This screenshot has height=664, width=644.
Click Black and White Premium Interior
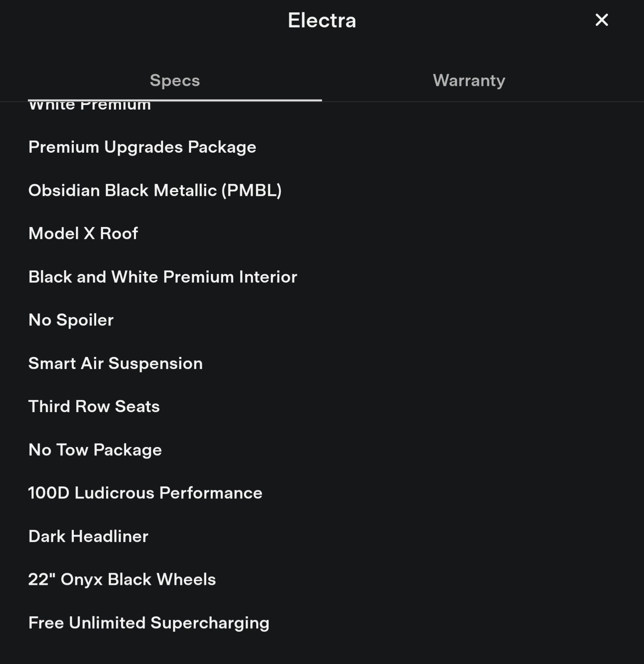click(163, 277)
